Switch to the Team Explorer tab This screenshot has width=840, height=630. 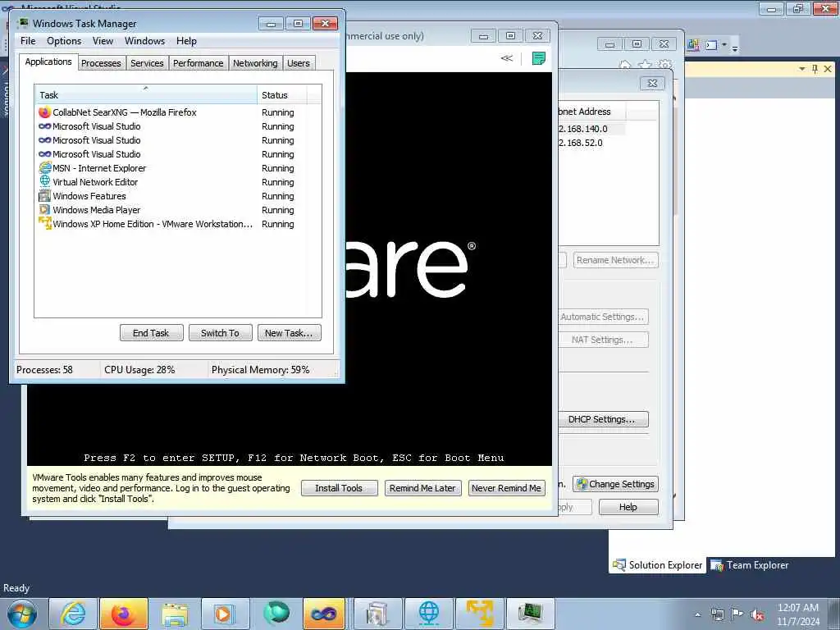(x=750, y=565)
